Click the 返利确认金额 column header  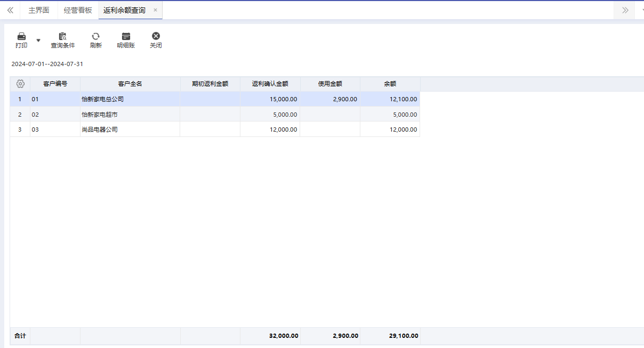pos(270,84)
